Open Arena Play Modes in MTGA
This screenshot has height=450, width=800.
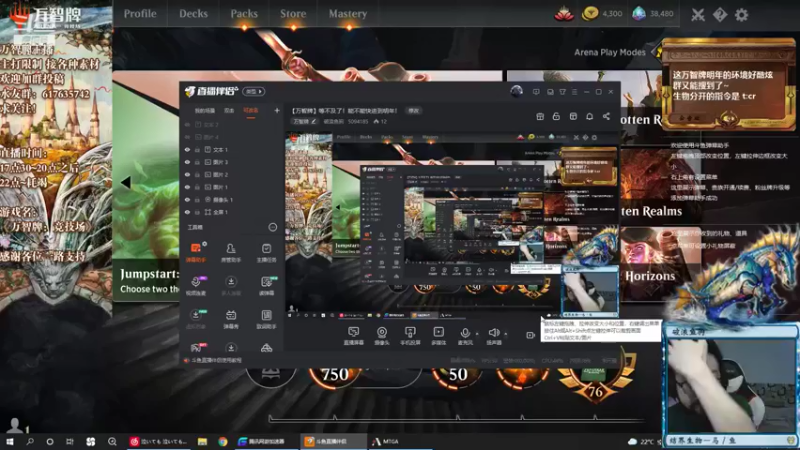click(610, 52)
